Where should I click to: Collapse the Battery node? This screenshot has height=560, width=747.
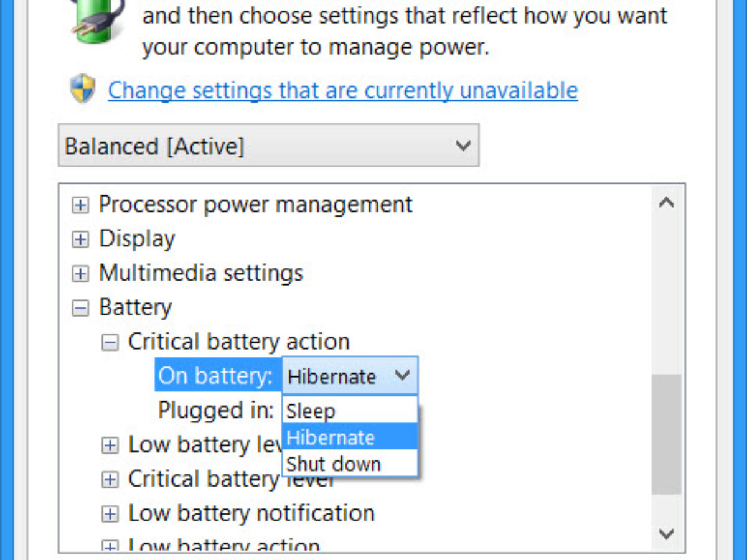[x=80, y=308]
